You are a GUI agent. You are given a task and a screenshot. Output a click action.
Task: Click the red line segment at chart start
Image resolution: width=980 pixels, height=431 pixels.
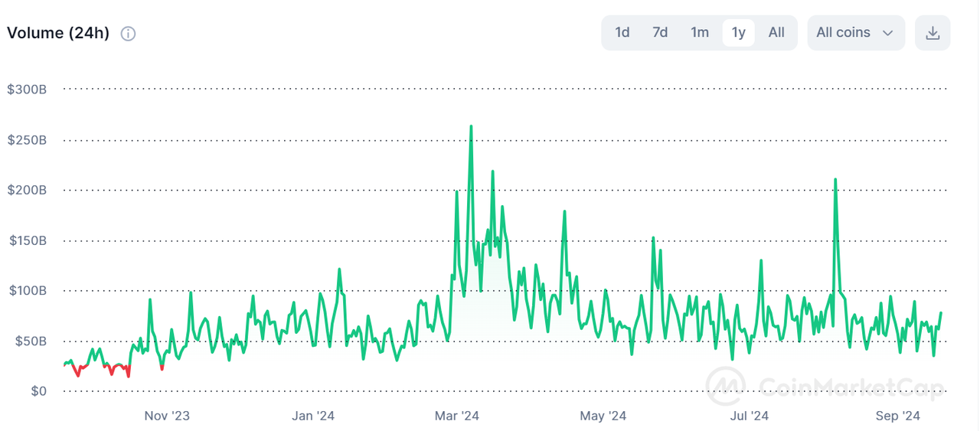[77, 372]
